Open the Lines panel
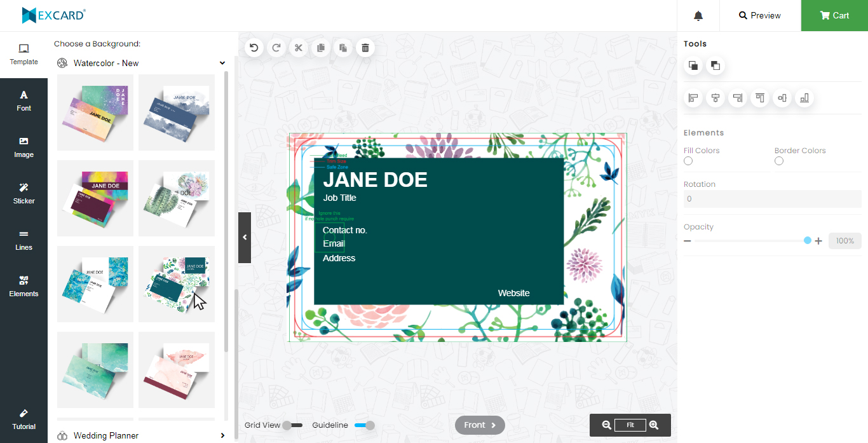868x443 pixels. pos(24,240)
